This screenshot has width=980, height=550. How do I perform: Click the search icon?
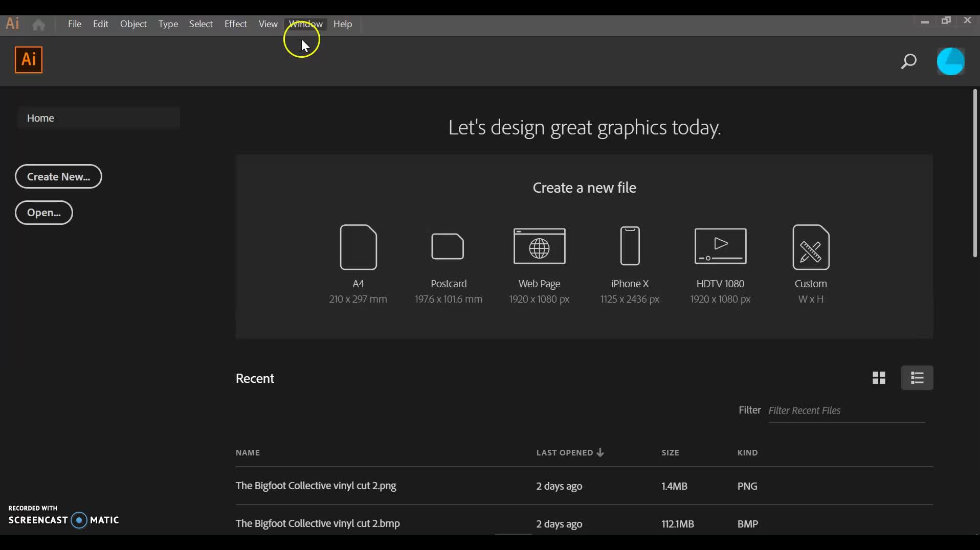point(909,61)
